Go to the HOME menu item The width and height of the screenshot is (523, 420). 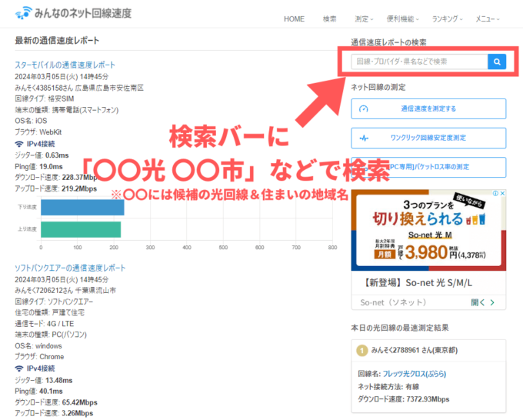click(x=294, y=19)
